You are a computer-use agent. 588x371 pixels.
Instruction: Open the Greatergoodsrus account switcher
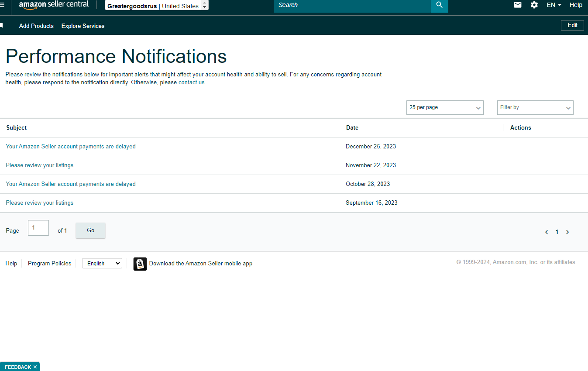coord(157,5)
